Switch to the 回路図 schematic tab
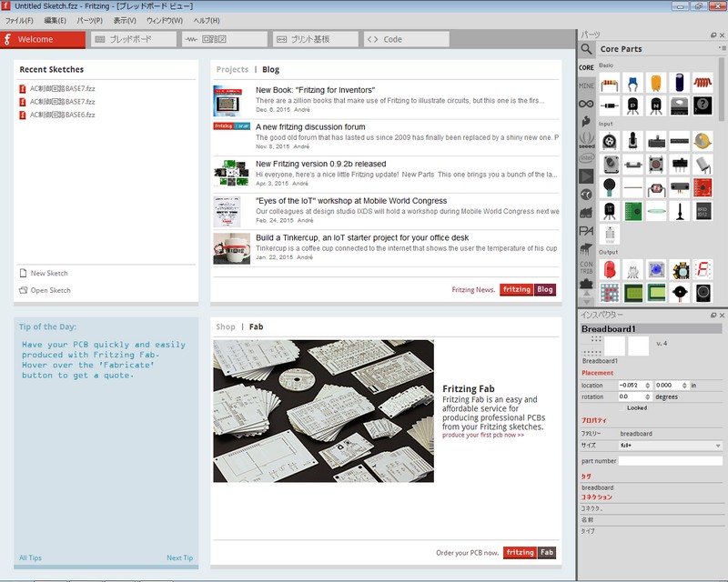 click(225, 39)
